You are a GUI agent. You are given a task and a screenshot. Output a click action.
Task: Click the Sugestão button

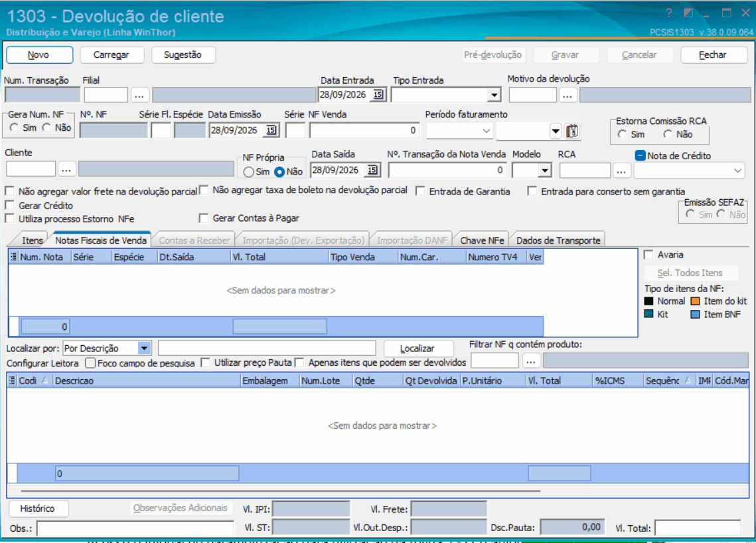[183, 55]
